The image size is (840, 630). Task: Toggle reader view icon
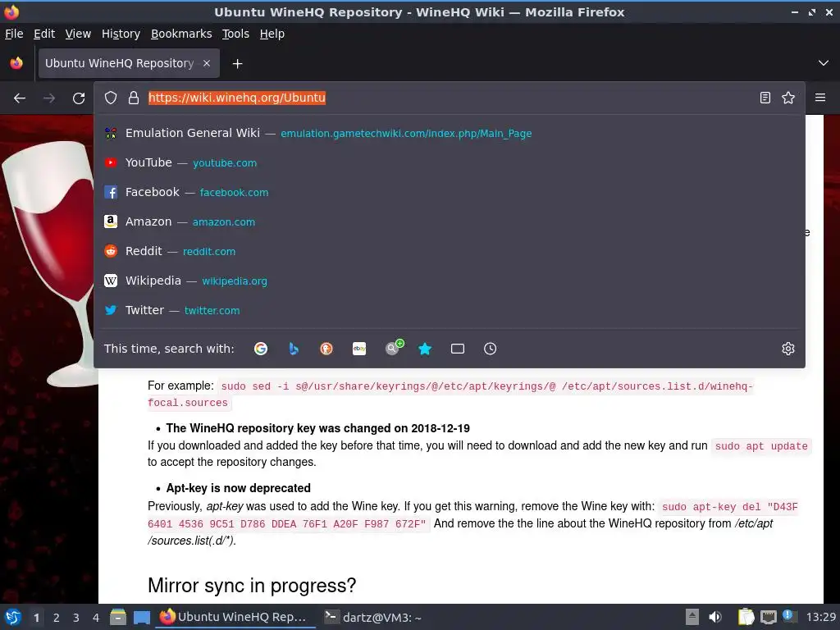coord(765,98)
